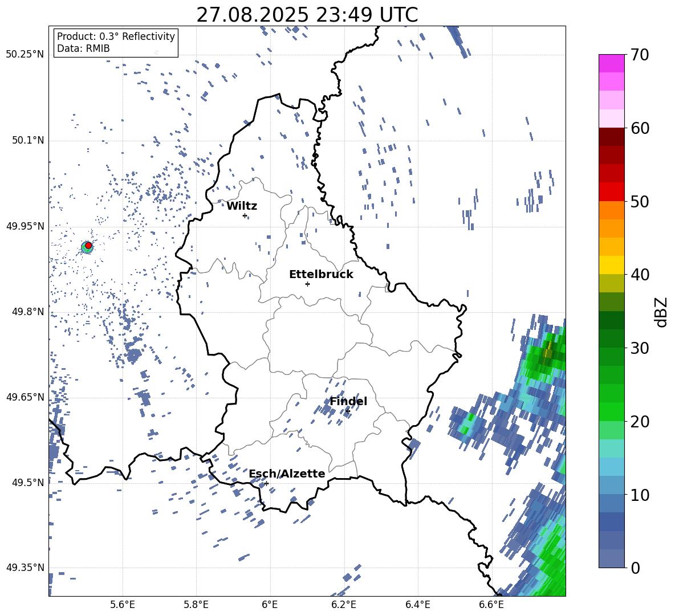This screenshot has height=616, width=675.
Task: Click the Ettelbruck station cross marker
Action: click(307, 284)
